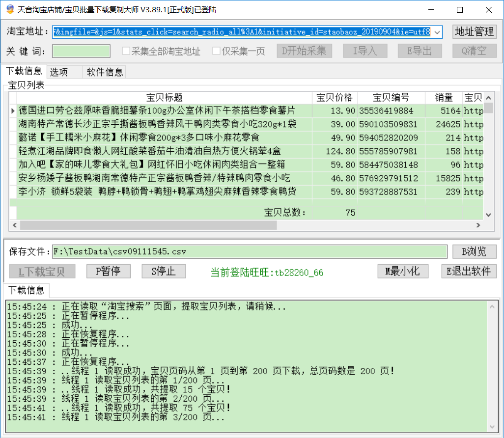Click the S停止 button
The image size is (504, 438).
165,272
